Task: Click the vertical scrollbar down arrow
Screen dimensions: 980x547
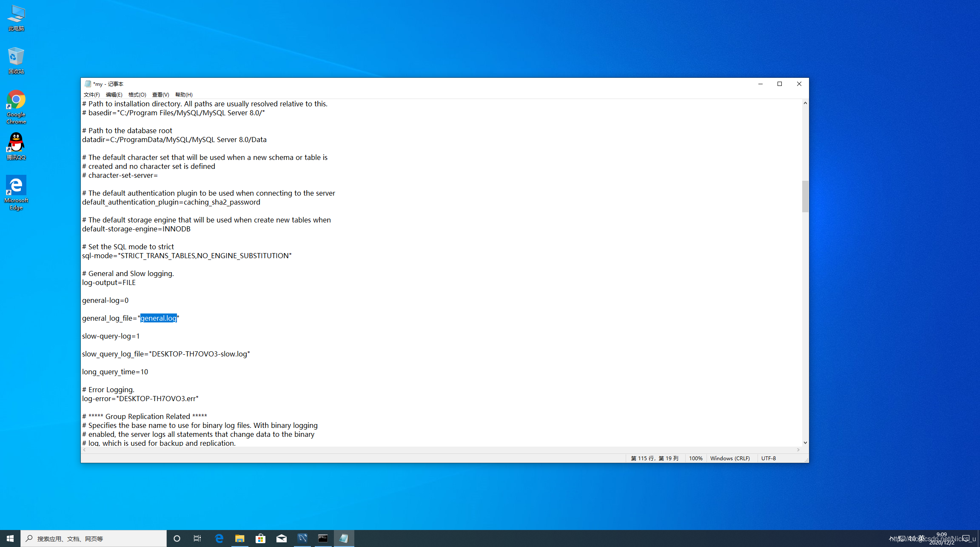Action: (x=805, y=443)
